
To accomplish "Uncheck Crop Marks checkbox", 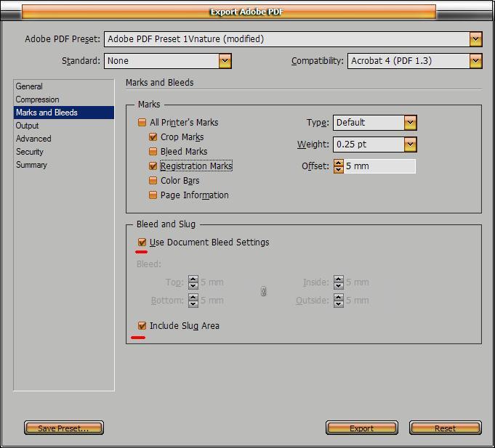I will [x=153, y=137].
